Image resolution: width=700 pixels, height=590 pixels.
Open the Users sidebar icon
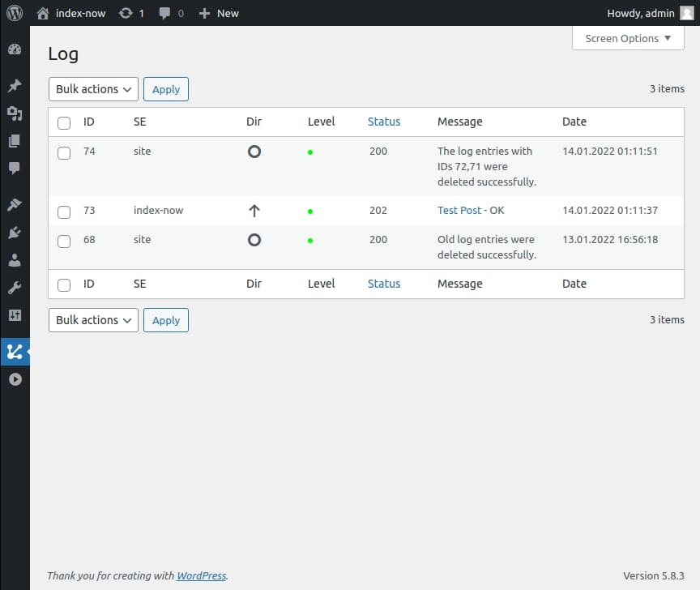pos(15,260)
